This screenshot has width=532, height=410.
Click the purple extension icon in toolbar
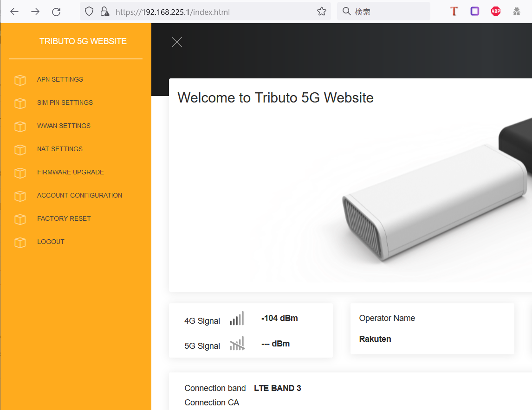474,11
